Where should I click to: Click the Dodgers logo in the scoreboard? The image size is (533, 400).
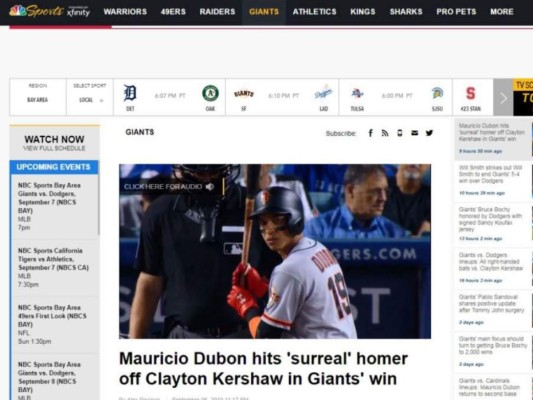pyautogui.click(x=323, y=92)
